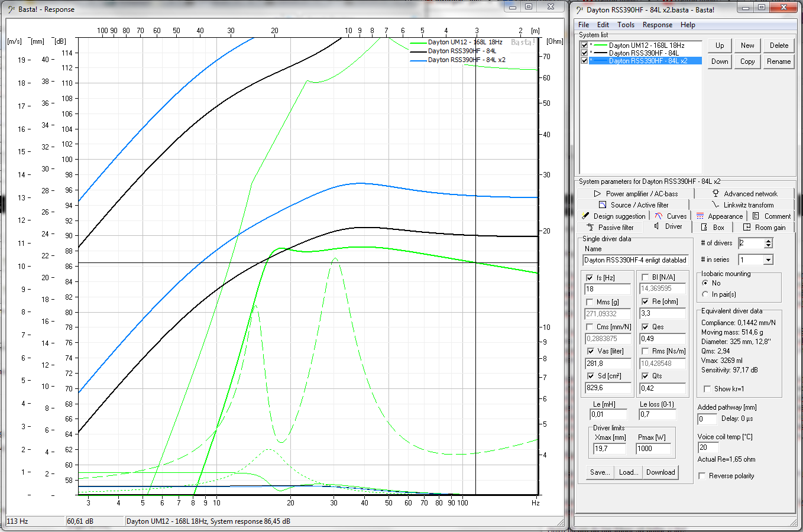Toggle the Re [ohm] checkbox
This screenshot has height=532, width=803.
pyautogui.click(x=645, y=301)
